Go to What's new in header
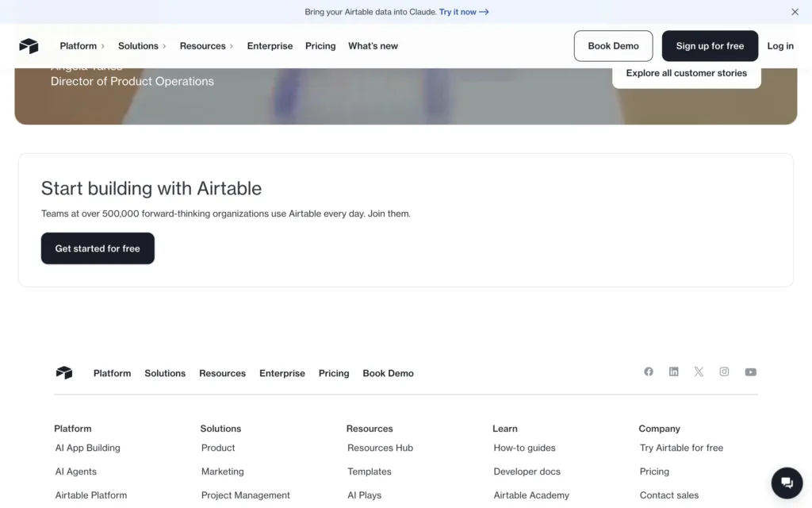 pos(373,46)
